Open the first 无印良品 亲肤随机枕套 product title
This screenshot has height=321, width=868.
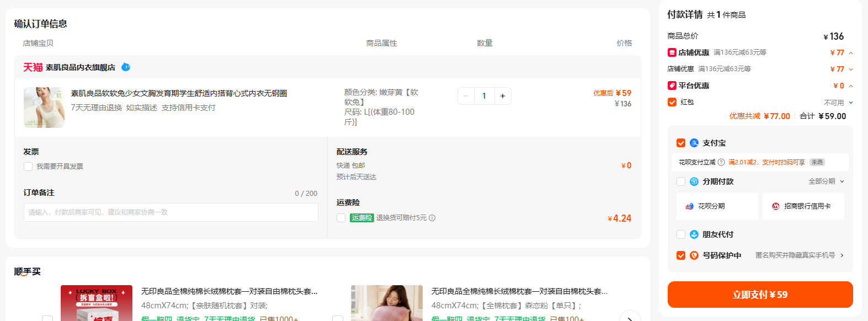click(x=229, y=291)
